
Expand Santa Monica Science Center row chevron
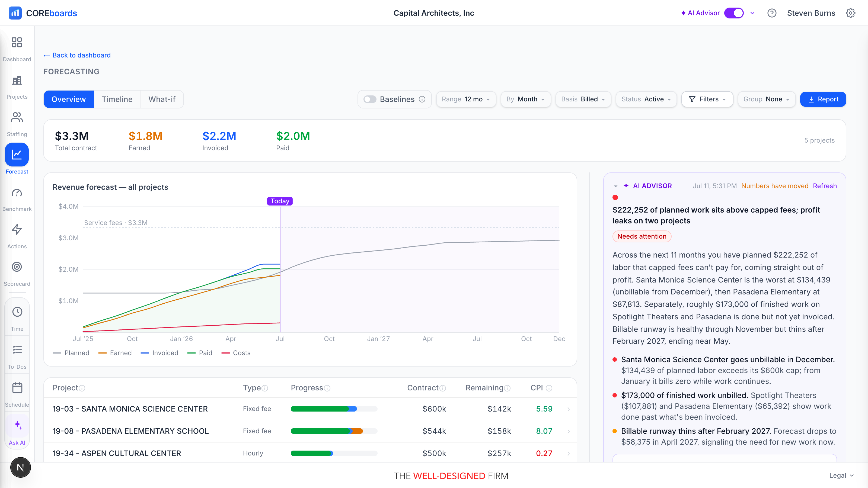[569, 409]
